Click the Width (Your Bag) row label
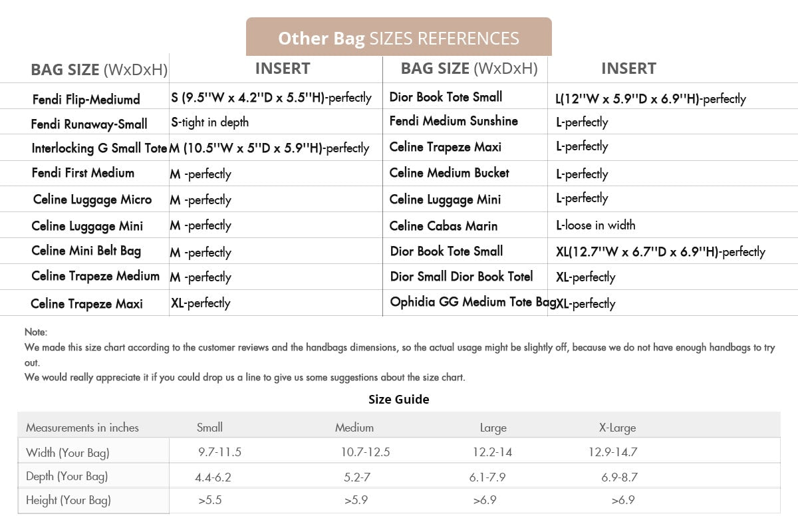The width and height of the screenshot is (798, 532). pyautogui.click(x=68, y=453)
